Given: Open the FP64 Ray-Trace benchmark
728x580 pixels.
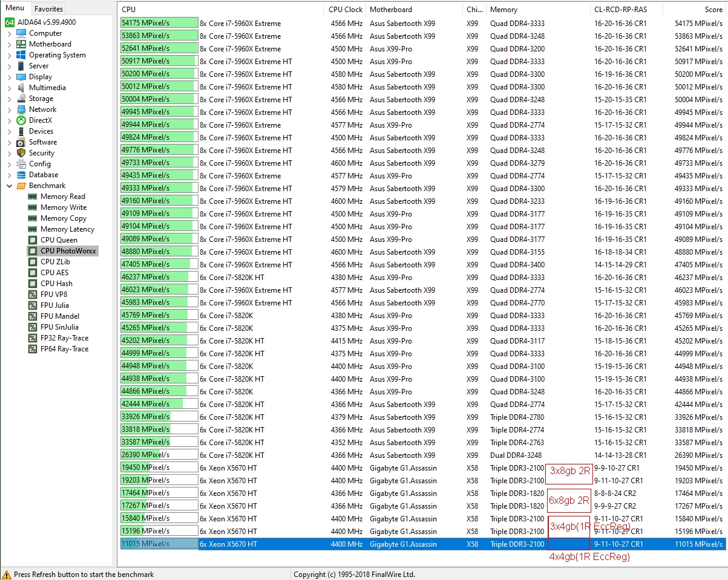Looking at the screenshot, I should click(64, 349).
